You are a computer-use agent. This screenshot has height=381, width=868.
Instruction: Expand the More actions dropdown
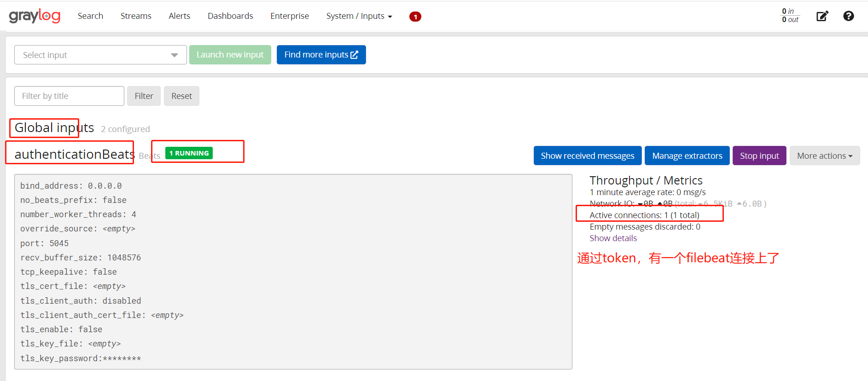click(x=825, y=156)
